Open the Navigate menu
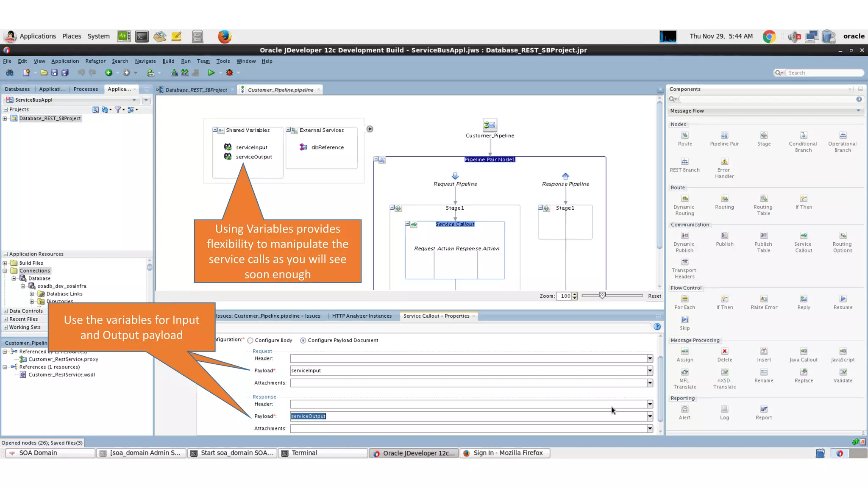Screen dimensions: 868x488 point(145,61)
